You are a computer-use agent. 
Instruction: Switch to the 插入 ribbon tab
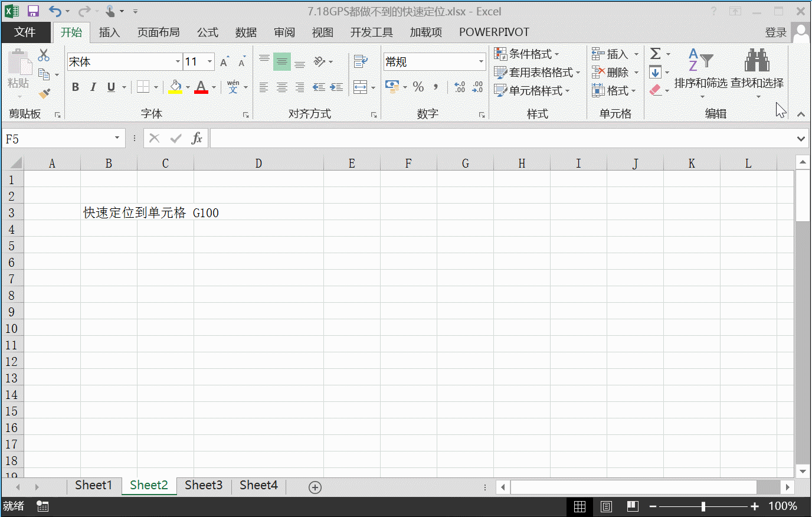point(109,32)
